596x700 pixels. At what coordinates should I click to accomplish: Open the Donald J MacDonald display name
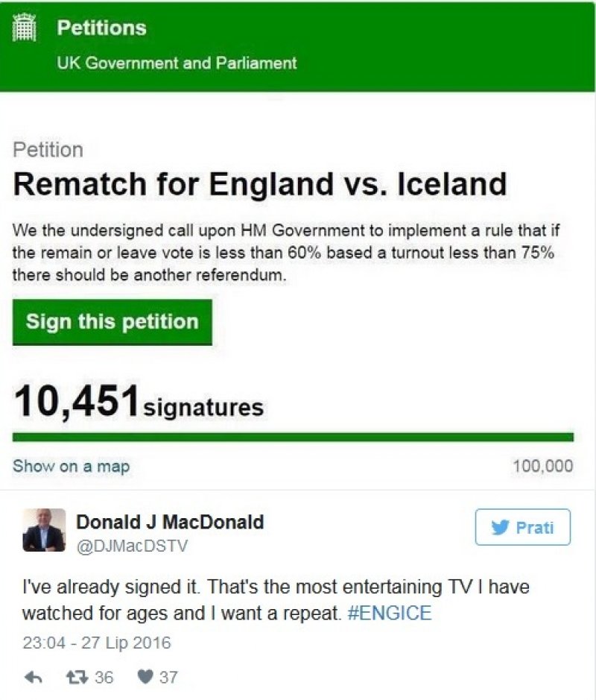click(170, 523)
